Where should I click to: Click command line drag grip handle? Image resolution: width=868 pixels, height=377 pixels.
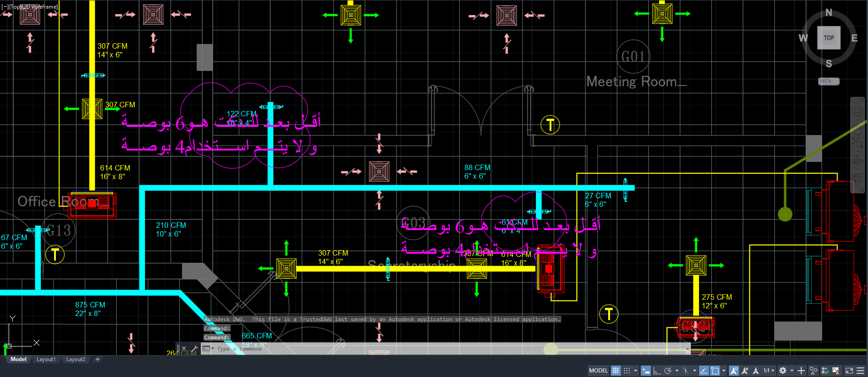click(178, 349)
